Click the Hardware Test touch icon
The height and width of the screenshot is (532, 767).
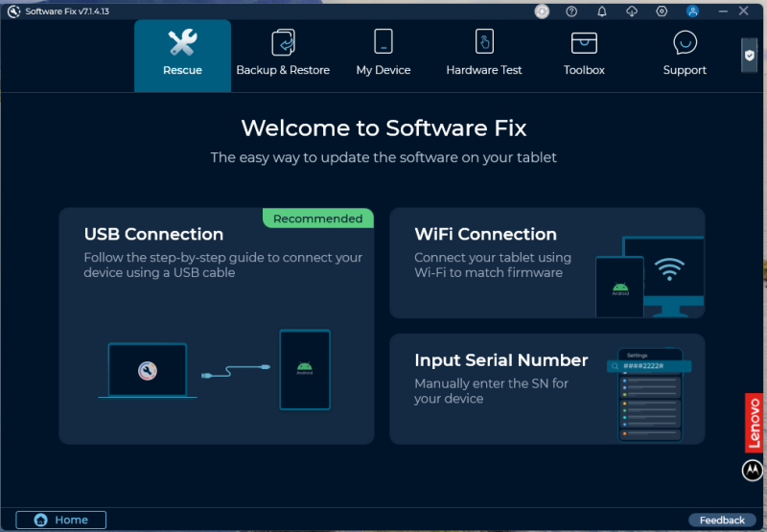484,41
